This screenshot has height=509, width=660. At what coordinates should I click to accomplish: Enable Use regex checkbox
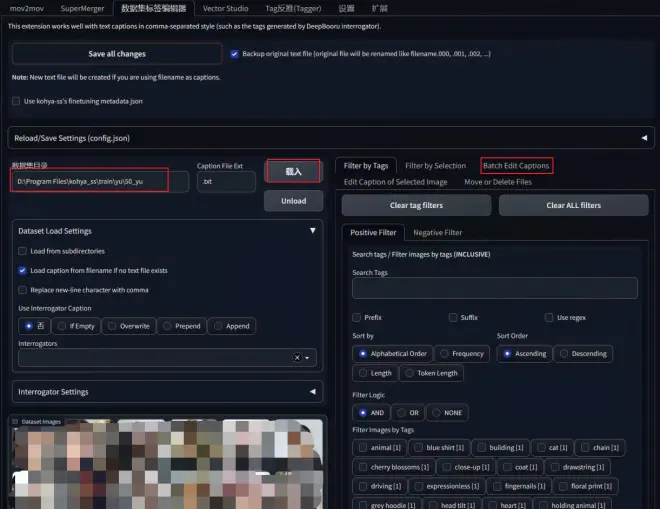tap(549, 317)
